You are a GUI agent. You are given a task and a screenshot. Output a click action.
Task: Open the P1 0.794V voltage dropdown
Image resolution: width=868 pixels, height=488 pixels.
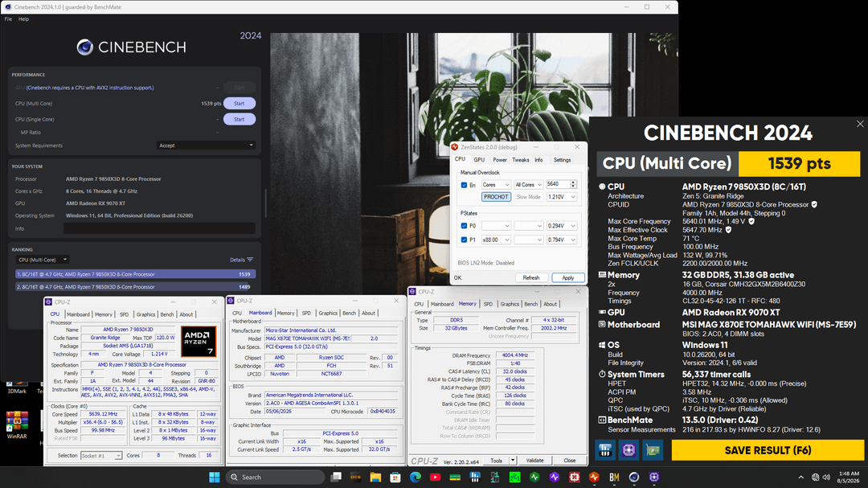tap(561, 240)
